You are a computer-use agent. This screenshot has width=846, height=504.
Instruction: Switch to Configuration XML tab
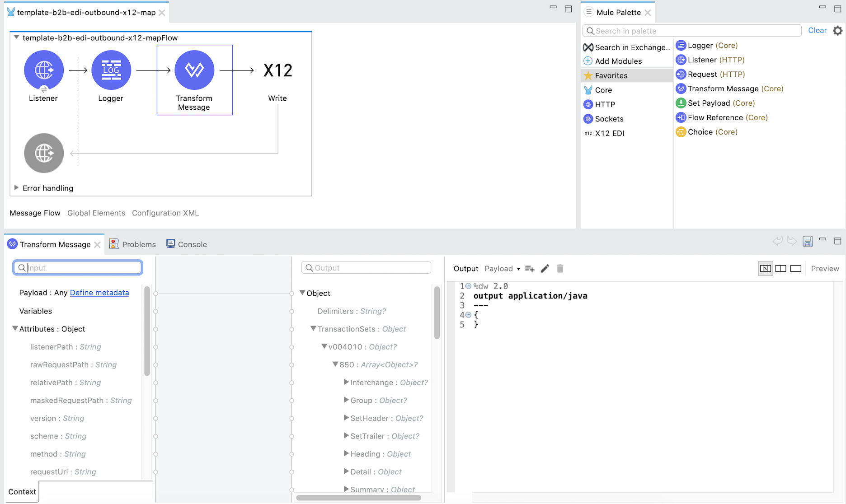point(165,213)
